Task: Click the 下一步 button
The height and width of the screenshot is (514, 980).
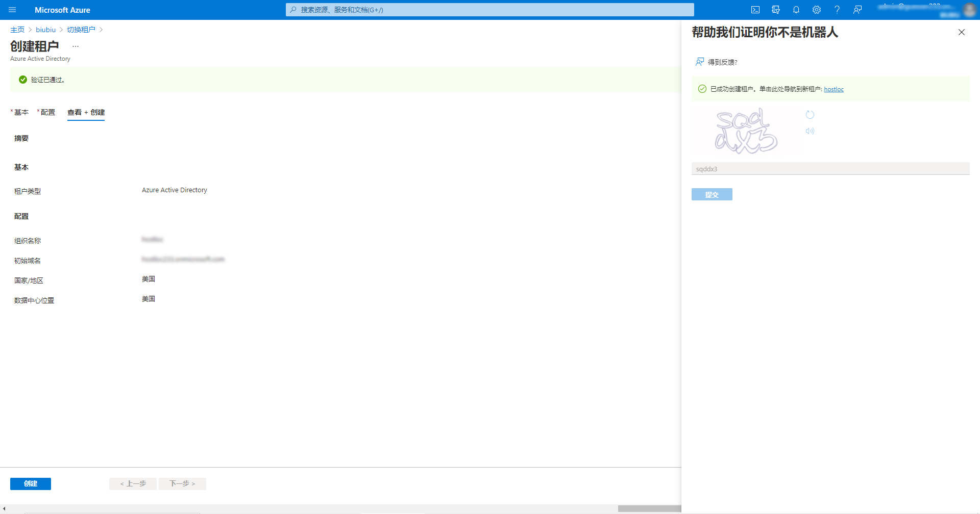Action: pyautogui.click(x=182, y=483)
